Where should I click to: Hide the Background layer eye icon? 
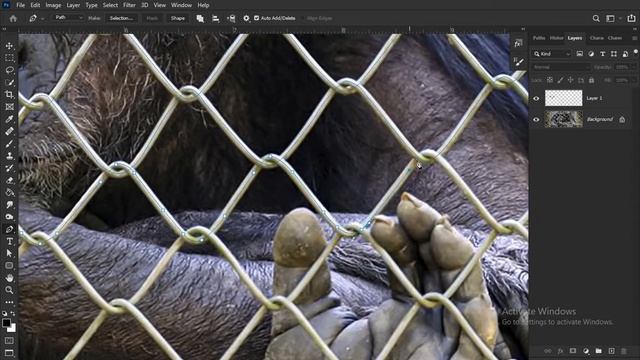pyautogui.click(x=536, y=120)
